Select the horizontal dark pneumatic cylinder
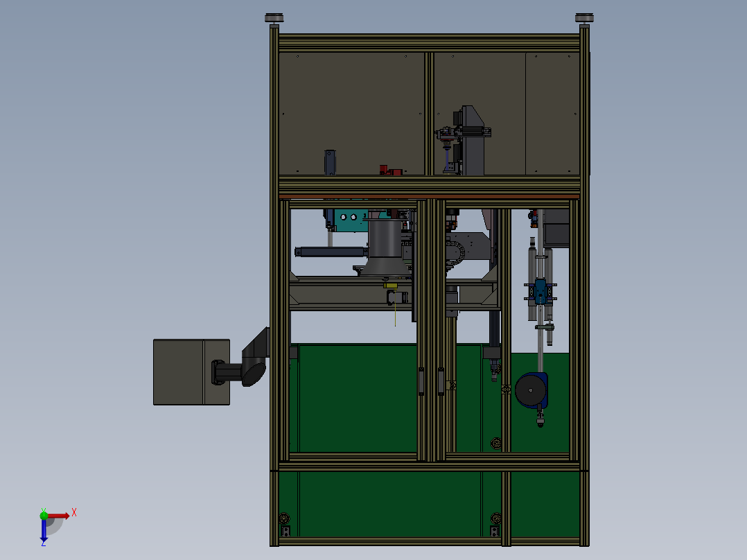Viewport: 747px width, 560px height. point(331,252)
